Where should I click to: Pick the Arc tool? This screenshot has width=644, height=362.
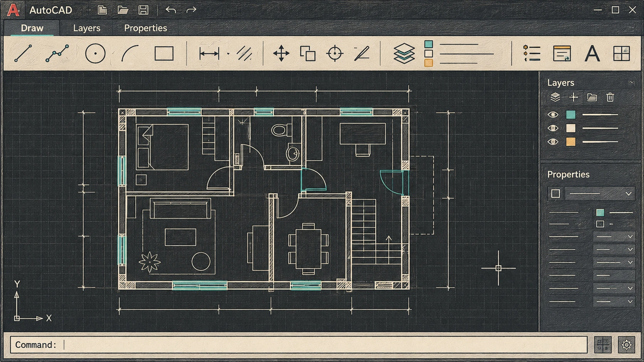130,53
